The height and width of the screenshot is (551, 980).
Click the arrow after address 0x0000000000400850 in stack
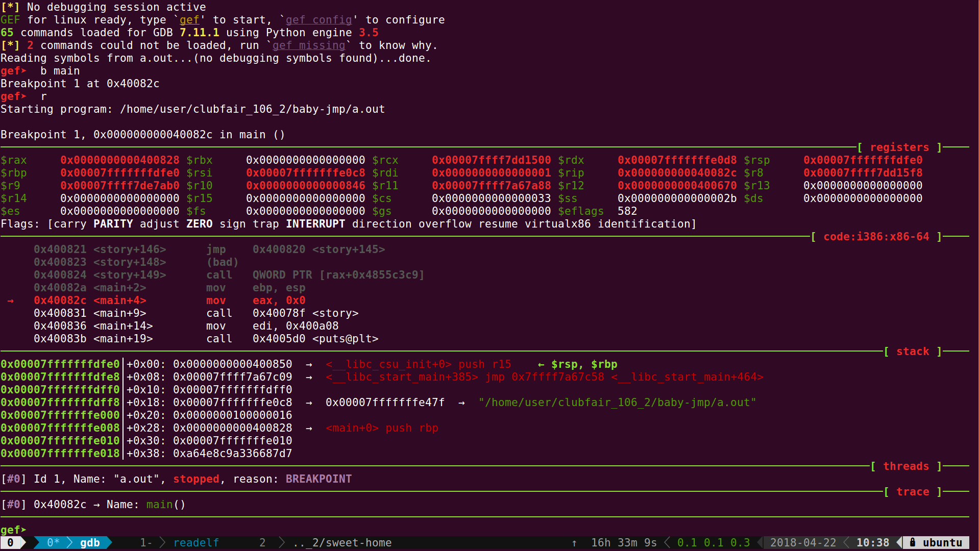click(309, 364)
